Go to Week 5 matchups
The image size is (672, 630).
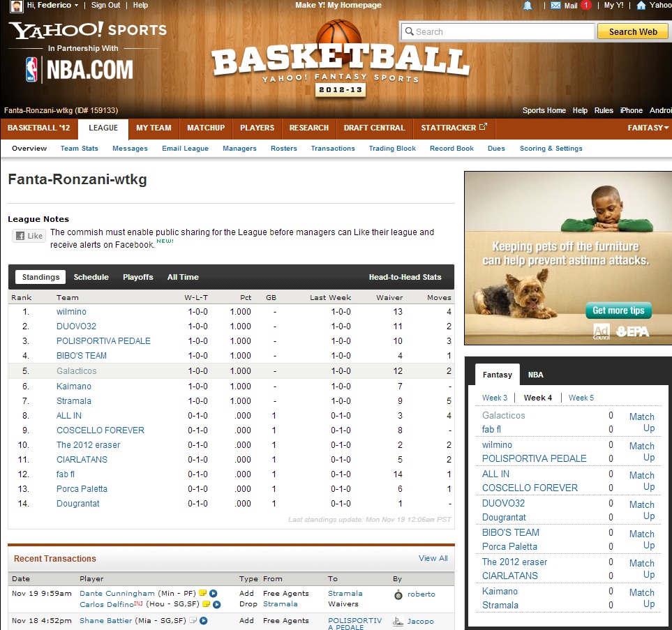[x=581, y=398]
